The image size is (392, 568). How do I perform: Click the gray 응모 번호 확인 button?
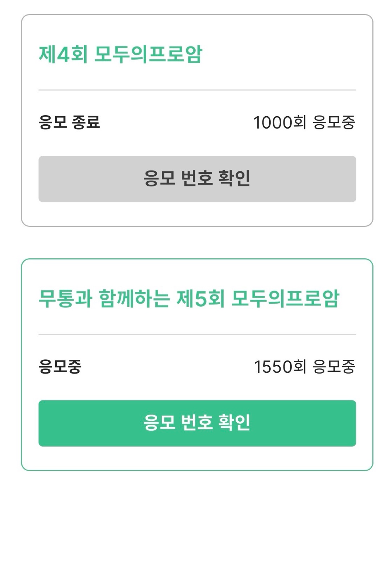197,179
